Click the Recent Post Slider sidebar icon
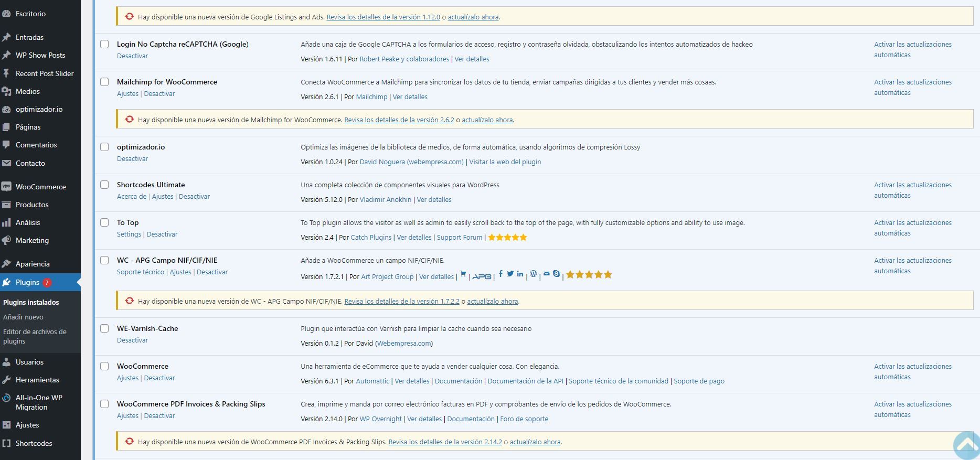This screenshot has height=460, width=980. pos(6,73)
